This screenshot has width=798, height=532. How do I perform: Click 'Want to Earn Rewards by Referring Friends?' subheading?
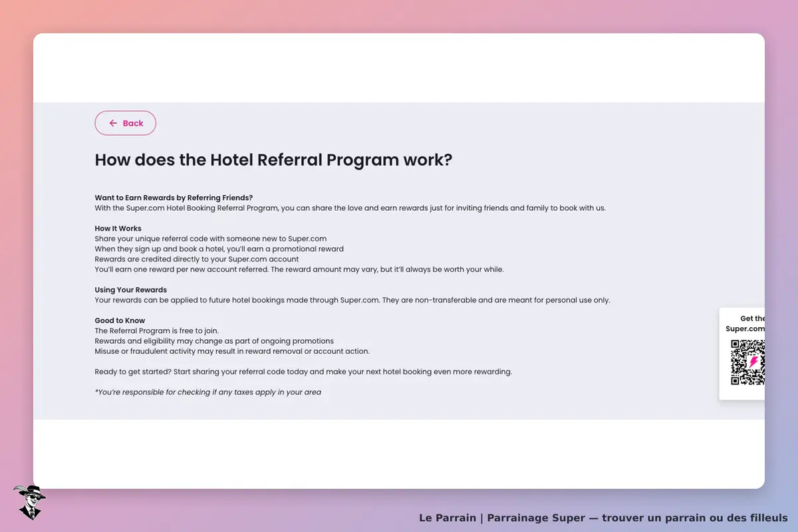(174, 198)
